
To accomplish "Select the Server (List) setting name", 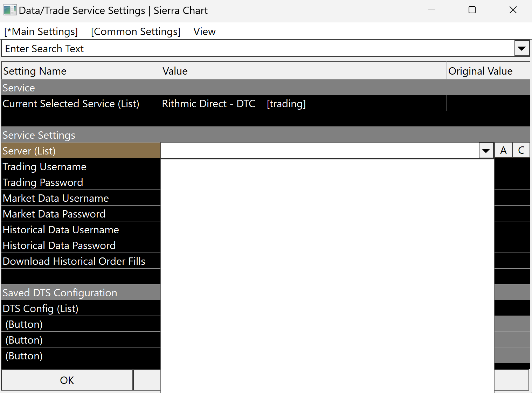I will (x=81, y=151).
